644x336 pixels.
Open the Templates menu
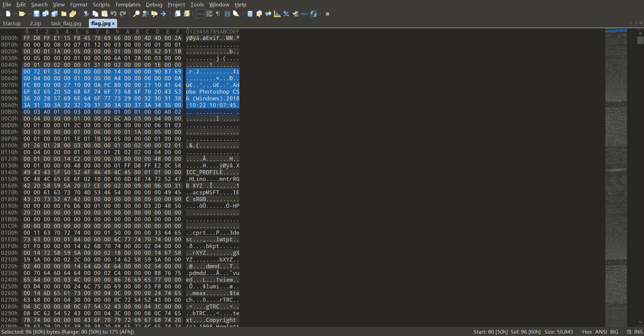pos(127,4)
